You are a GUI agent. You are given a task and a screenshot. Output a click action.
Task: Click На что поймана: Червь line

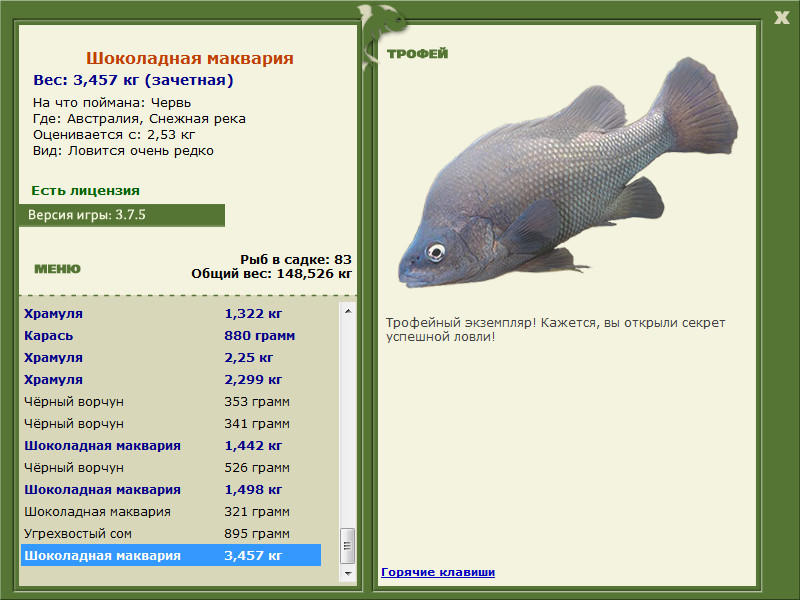(112, 103)
